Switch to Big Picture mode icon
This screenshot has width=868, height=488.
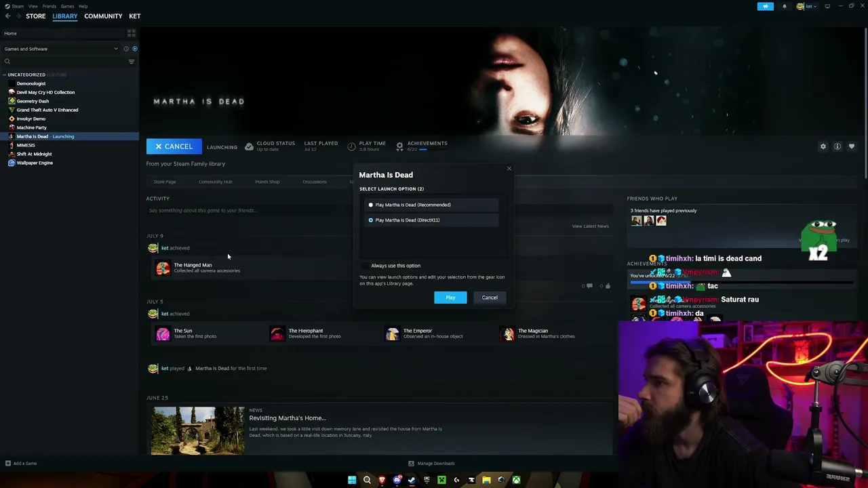click(x=827, y=6)
